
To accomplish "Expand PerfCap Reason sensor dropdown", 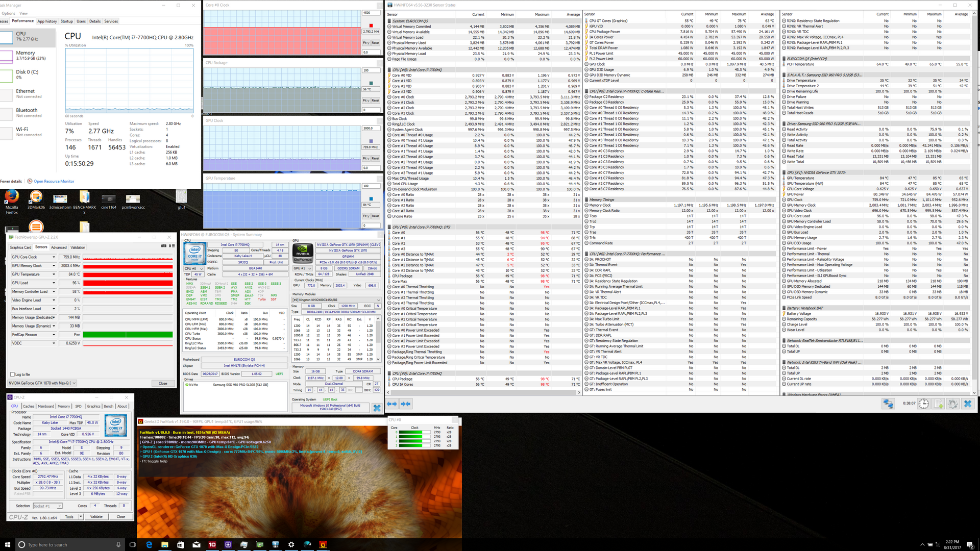I will pos(54,335).
